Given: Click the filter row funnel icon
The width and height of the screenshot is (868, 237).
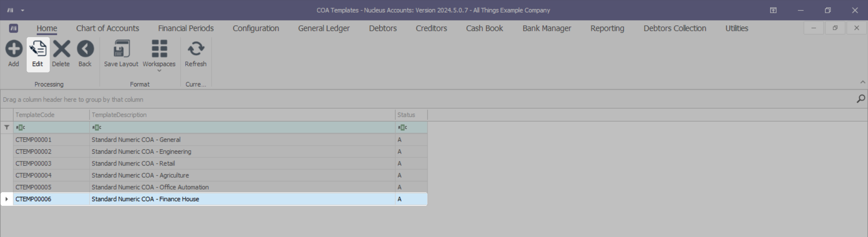Looking at the screenshot, I should pos(7,128).
